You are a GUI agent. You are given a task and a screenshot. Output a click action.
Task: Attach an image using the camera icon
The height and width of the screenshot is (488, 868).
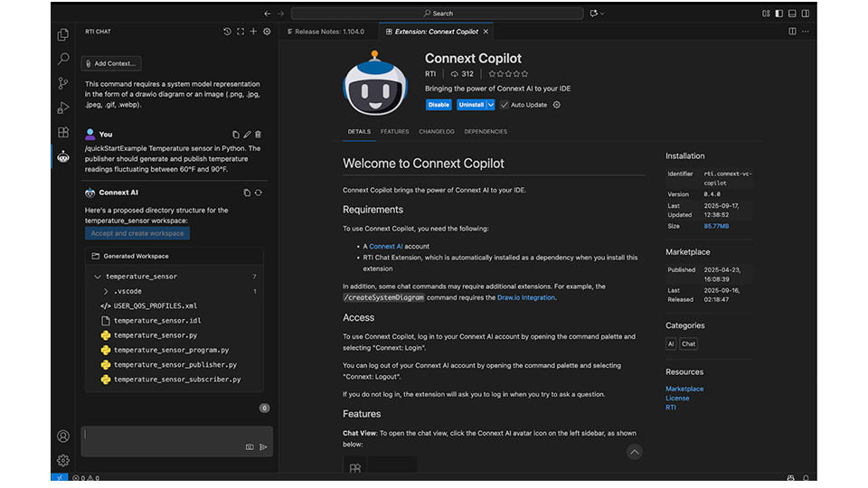tap(250, 446)
